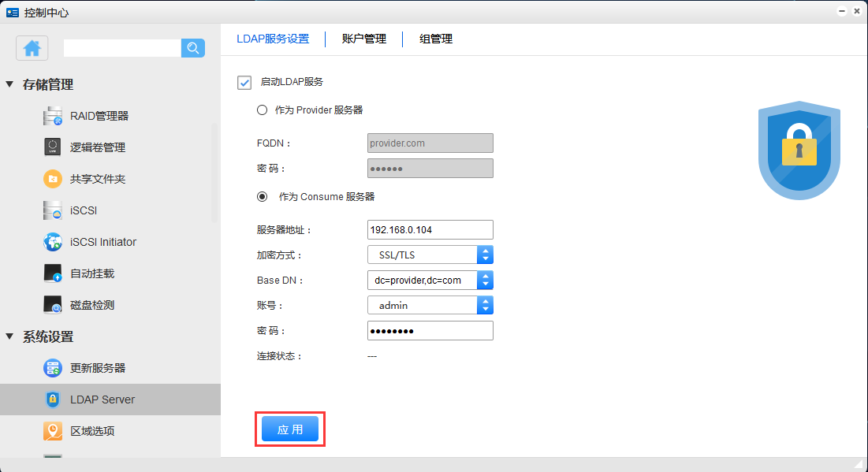Open 更新服务器 under 系统设置
868x472 pixels.
[x=97, y=368]
